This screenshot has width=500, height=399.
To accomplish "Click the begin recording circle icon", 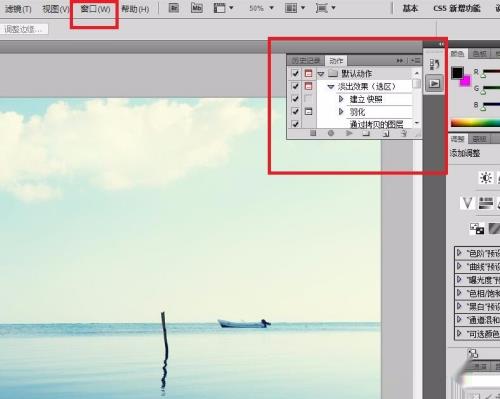I will (x=331, y=133).
